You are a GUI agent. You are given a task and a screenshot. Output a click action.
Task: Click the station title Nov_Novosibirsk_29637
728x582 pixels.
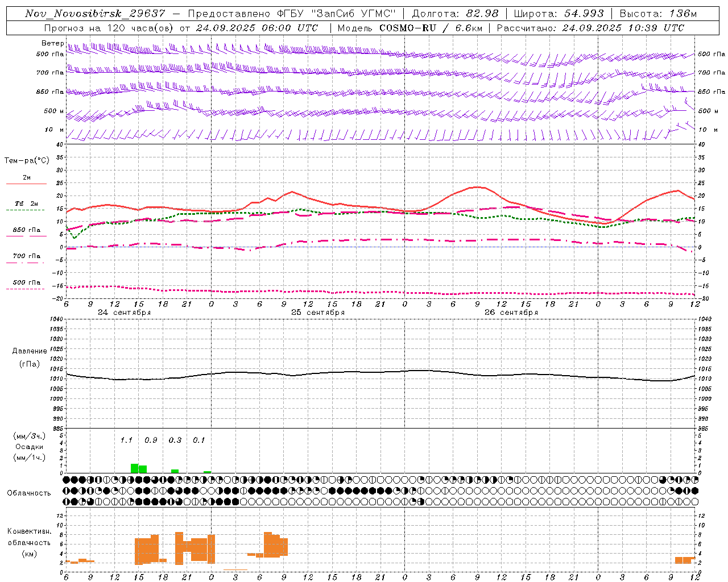pyautogui.click(x=95, y=14)
